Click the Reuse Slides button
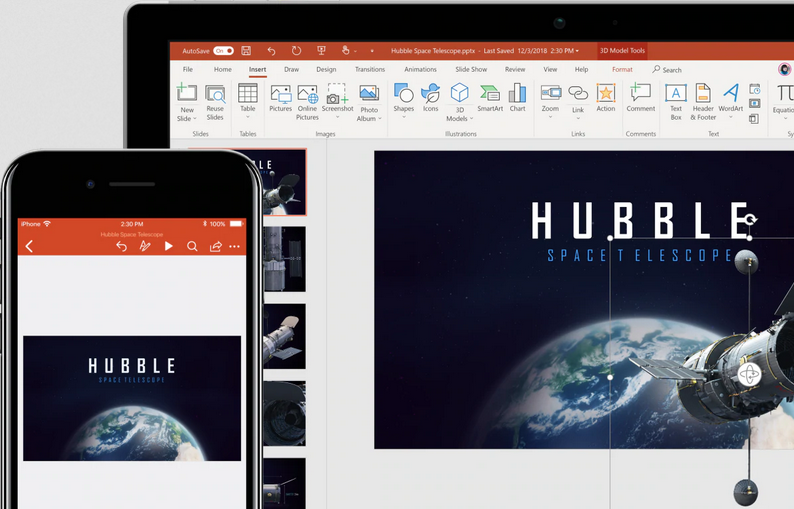Viewport: 794px width, 509px height. click(215, 102)
